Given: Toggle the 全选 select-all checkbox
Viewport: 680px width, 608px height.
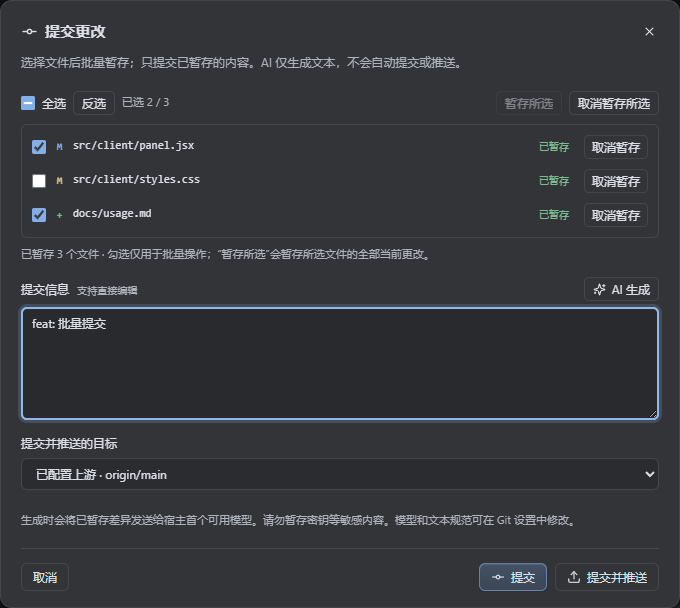Looking at the screenshot, I should pyautogui.click(x=28, y=103).
